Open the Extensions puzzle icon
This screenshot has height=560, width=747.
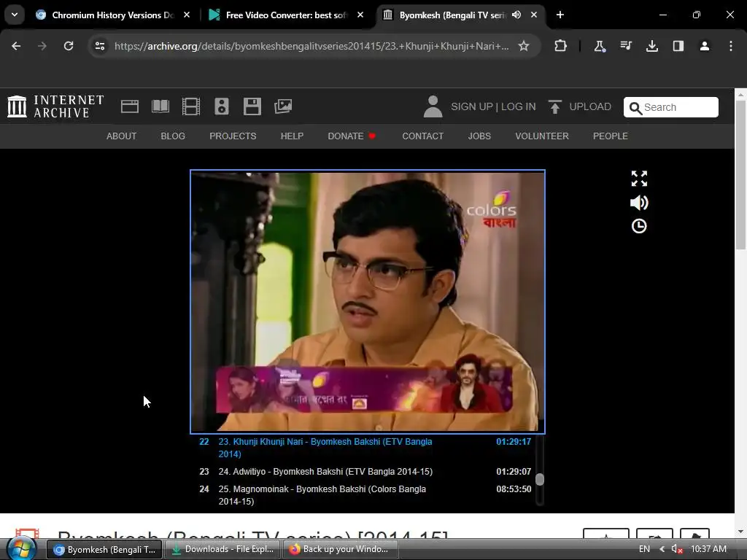click(561, 46)
